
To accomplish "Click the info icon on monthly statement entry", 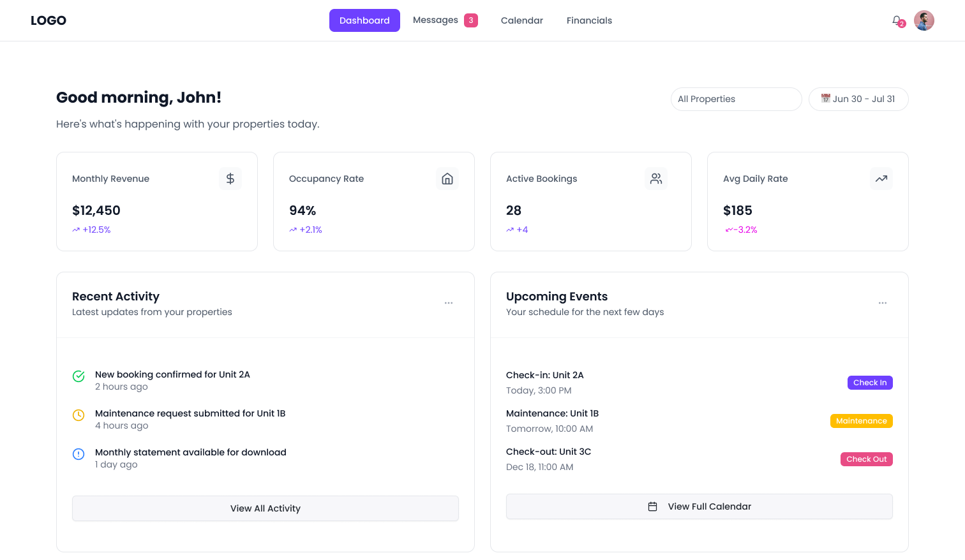I will coord(79,453).
